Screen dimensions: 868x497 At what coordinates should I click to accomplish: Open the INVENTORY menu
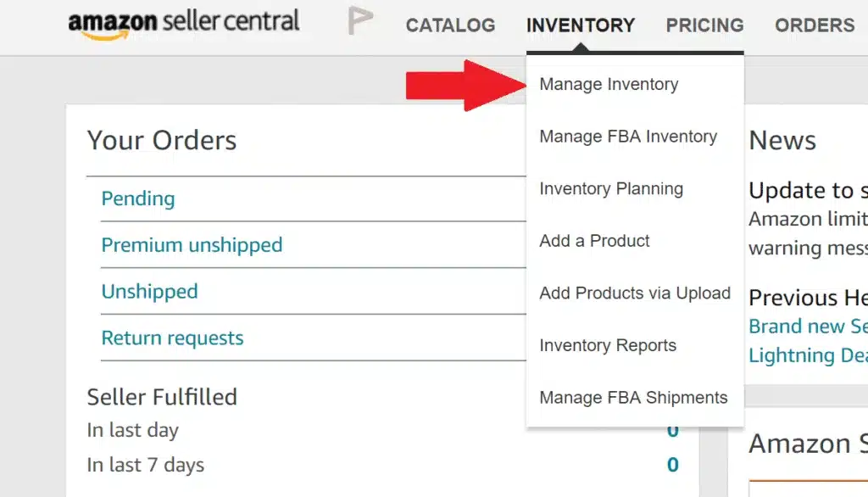click(580, 25)
